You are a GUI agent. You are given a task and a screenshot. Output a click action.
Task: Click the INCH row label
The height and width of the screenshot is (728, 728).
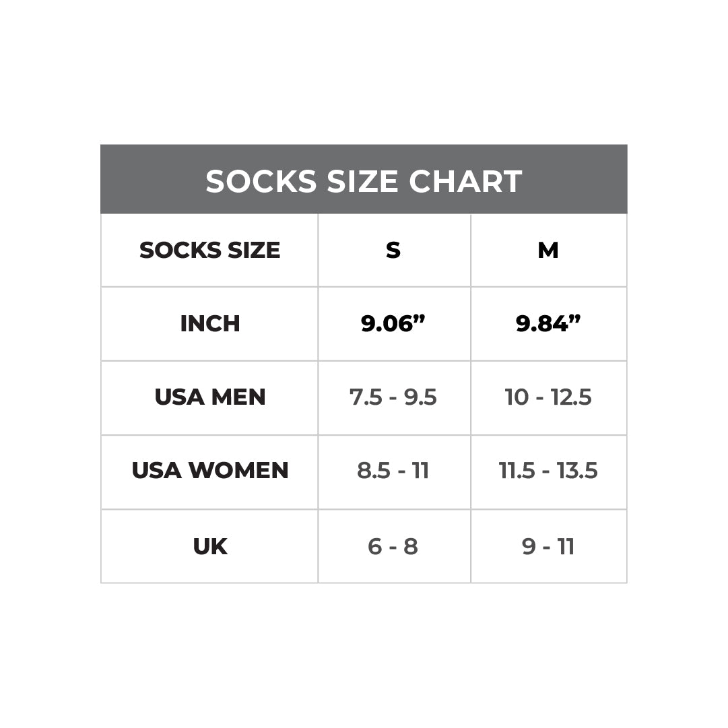click(x=209, y=324)
